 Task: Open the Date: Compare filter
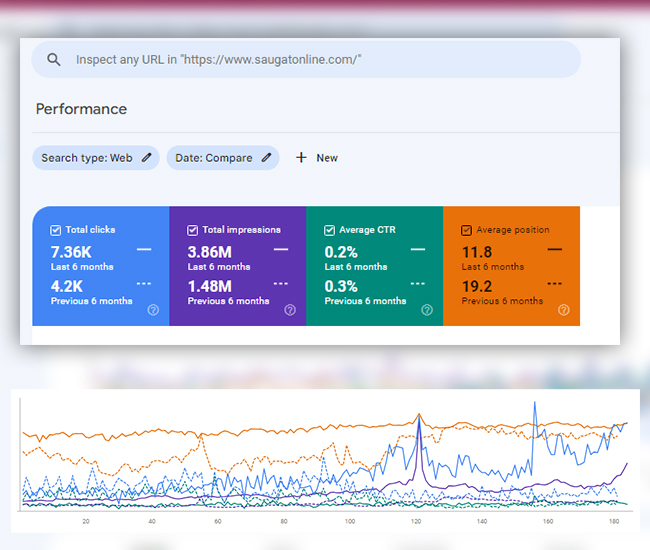tap(213, 158)
